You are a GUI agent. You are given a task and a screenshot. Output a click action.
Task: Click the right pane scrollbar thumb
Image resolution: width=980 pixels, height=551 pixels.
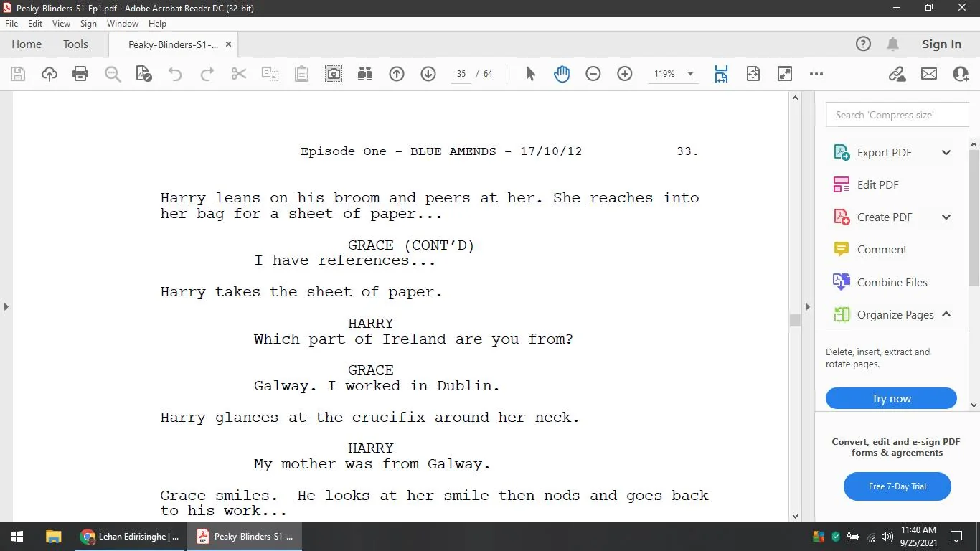(974, 218)
